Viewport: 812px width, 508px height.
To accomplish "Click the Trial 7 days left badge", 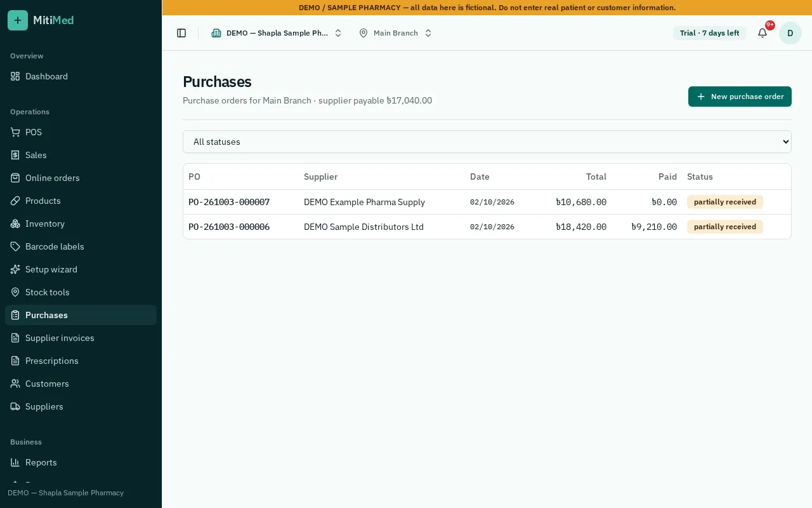I will (x=709, y=33).
